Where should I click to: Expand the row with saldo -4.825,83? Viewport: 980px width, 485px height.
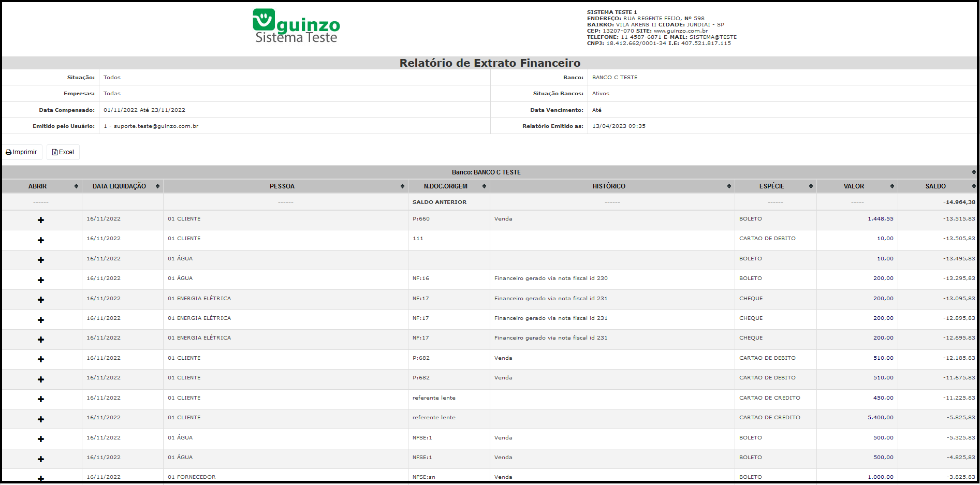click(x=41, y=459)
